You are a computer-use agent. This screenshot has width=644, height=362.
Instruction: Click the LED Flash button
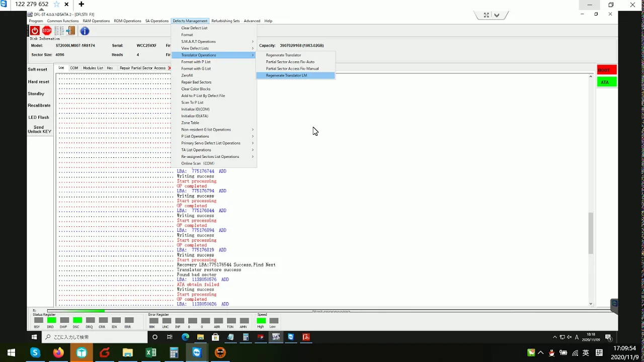point(39,118)
